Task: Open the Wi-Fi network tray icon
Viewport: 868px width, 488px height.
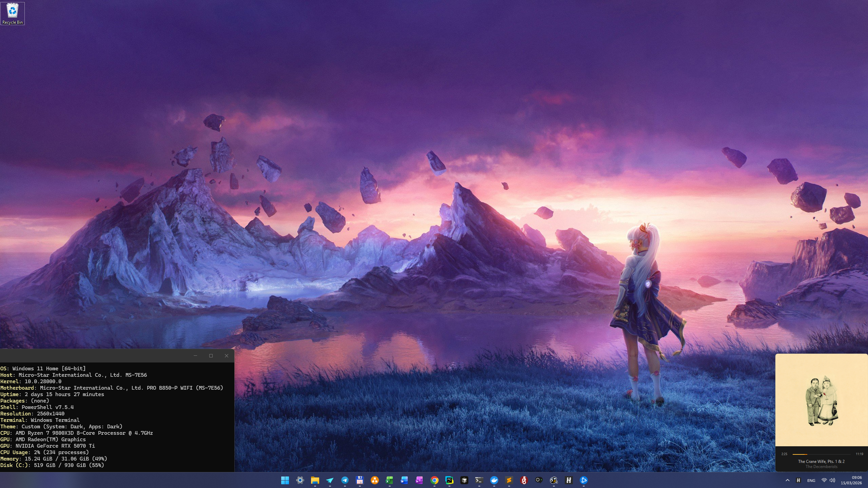Action: tap(824, 480)
